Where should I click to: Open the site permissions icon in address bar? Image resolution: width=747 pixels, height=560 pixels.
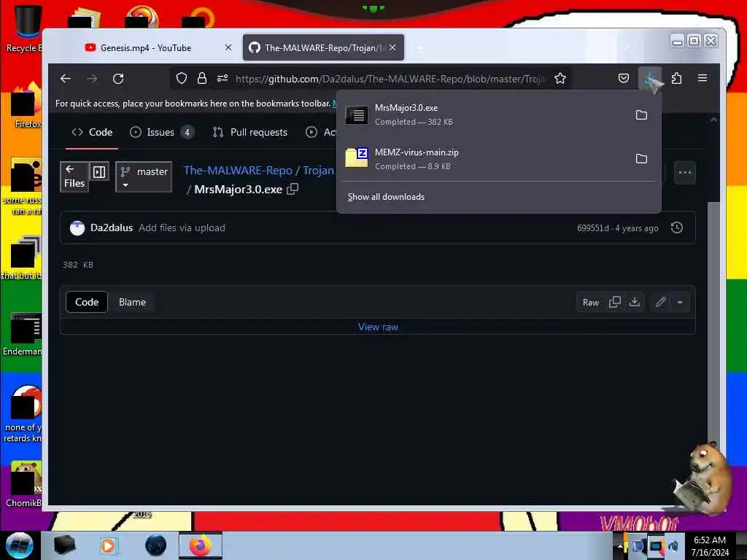[x=222, y=78]
